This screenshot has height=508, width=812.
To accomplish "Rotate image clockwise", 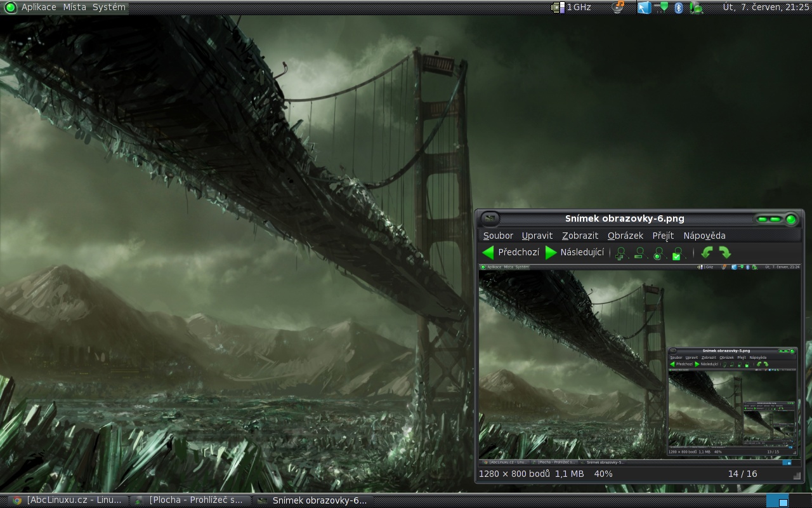I will (x=724, y=253).
